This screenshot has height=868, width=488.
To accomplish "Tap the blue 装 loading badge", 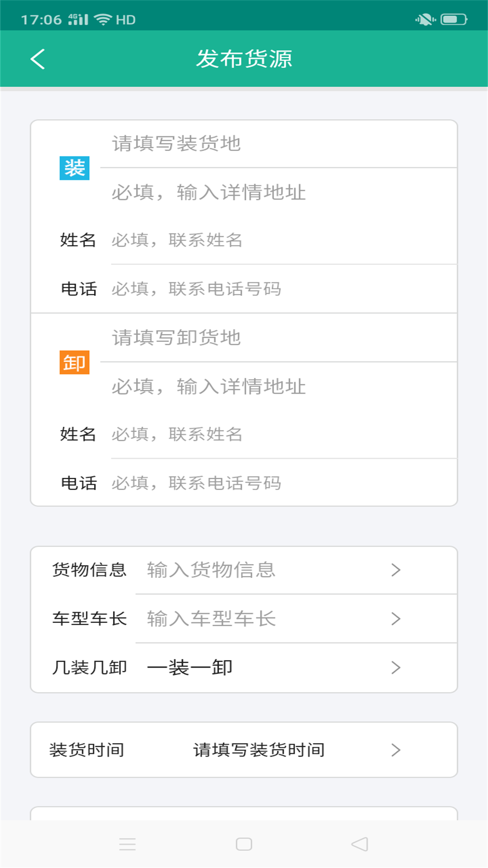I will click(75, 168).
